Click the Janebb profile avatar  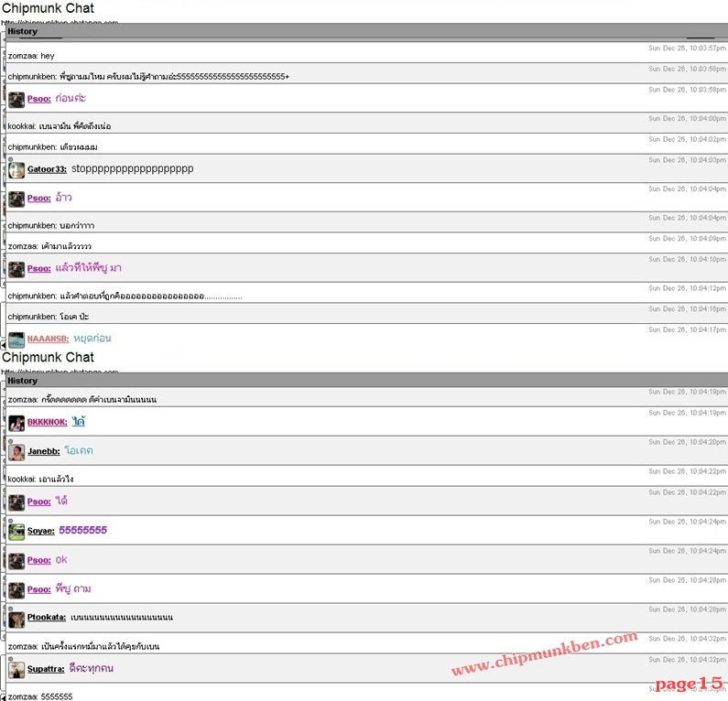click(16, 452)
